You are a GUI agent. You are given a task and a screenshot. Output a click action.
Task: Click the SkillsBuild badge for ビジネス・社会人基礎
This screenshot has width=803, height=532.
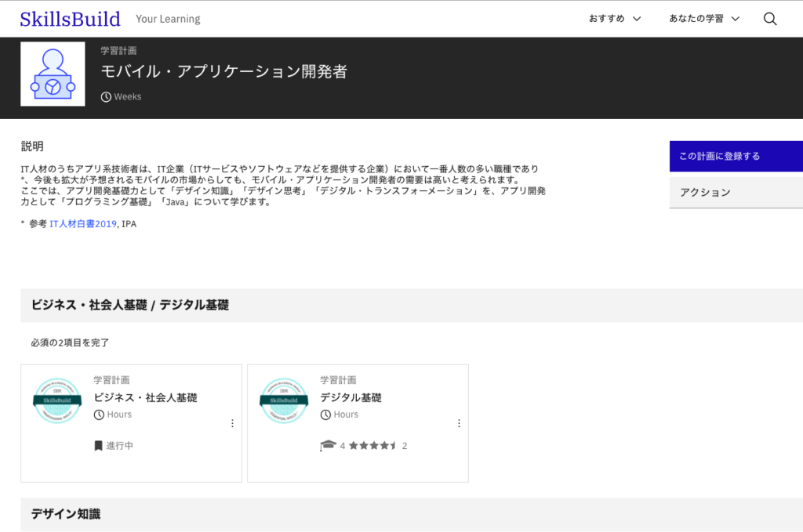pyautogui.click(x=57, y=400)
